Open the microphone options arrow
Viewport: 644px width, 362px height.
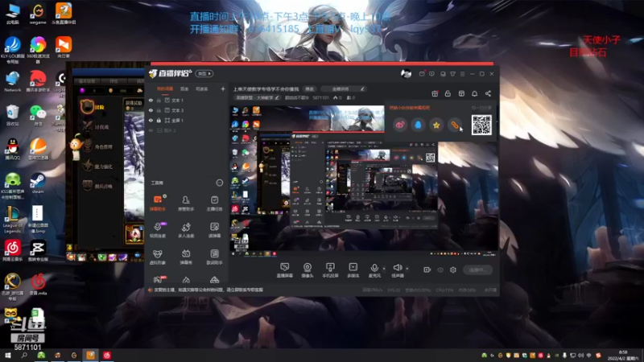tap(384, 269)
